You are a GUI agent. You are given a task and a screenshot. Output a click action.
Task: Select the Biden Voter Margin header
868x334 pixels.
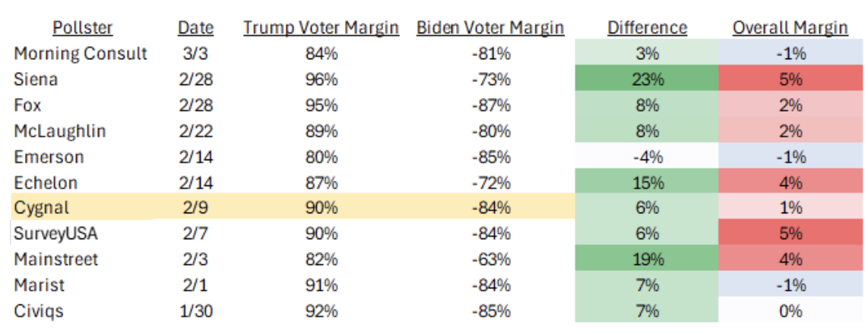490,28
